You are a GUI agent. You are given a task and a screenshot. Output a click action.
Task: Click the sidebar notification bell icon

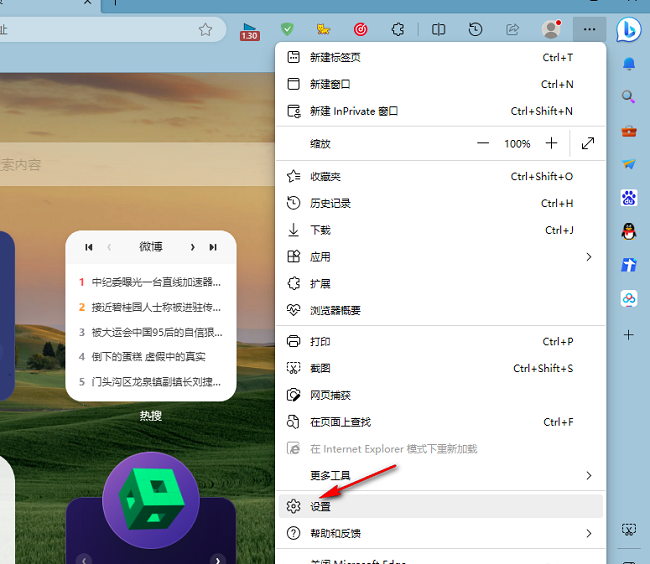tap(629, 64)
